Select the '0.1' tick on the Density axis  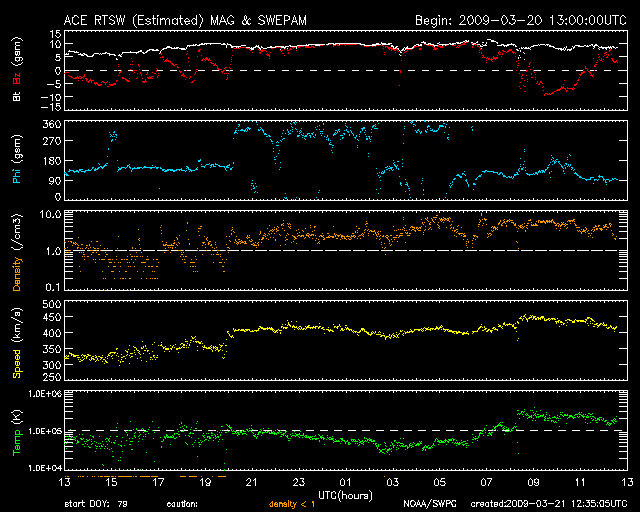[53, 287]
